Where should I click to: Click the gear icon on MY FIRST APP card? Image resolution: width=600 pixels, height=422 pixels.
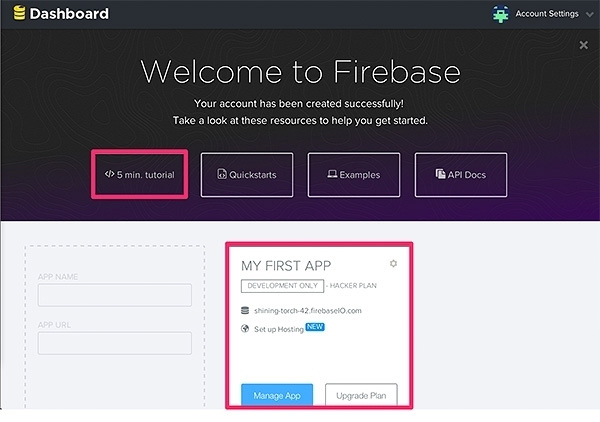click(393, 264)
